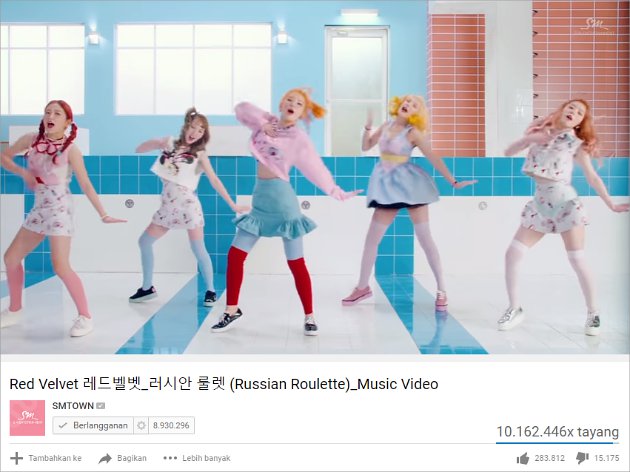Click the video player frame to pause
The width and height of the screenshot is (630, 472).
tap(315, 177)
